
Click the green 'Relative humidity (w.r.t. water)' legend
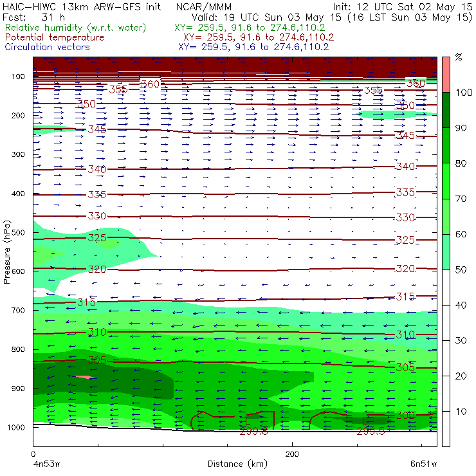75,28
